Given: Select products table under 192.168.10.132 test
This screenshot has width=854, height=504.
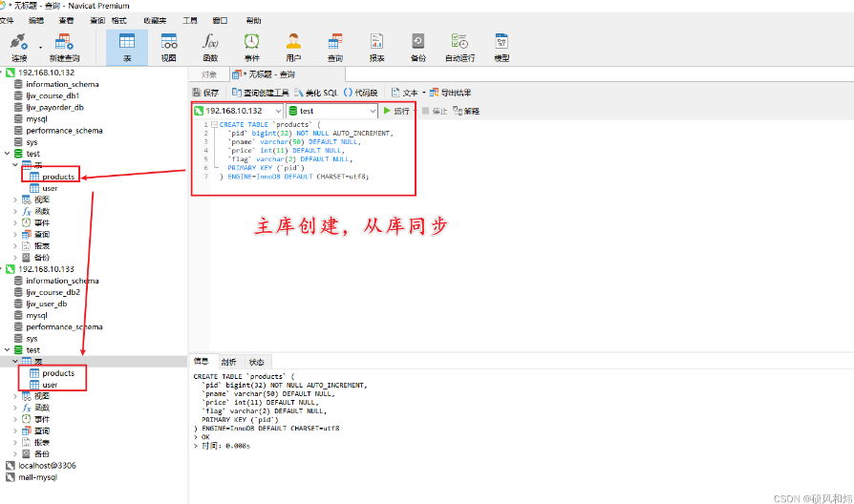Looking at the screenshot, I should click(x=52, y=177).
